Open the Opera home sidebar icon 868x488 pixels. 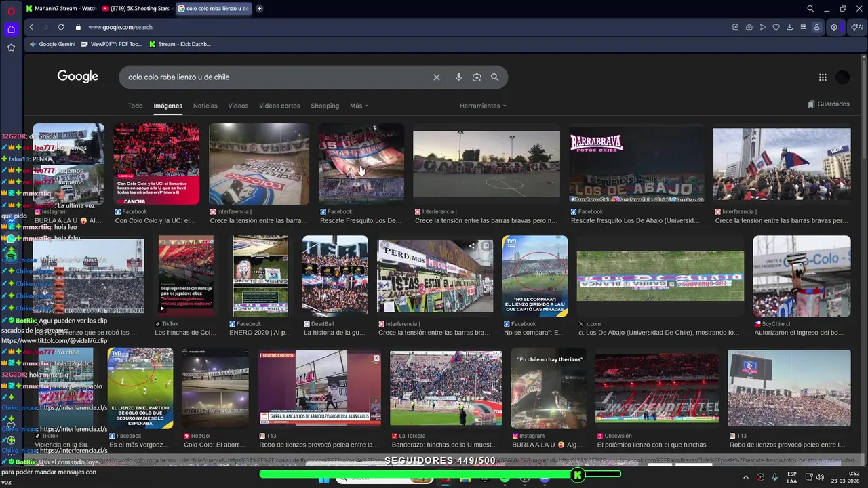point(11,29)
